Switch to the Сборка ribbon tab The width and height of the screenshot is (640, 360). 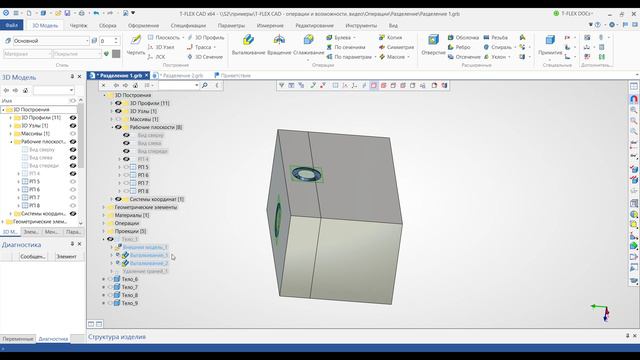(108, 25)
